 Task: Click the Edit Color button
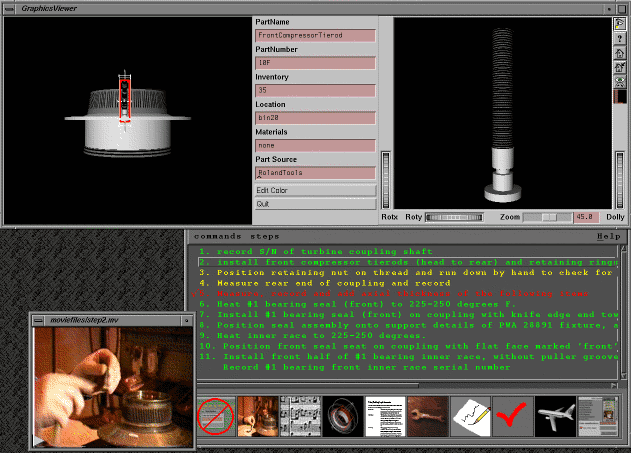(315, 190)
